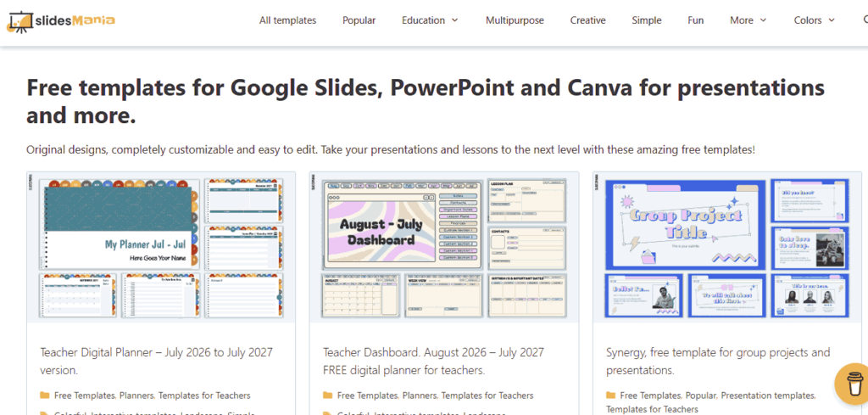Click Presentation templates category on Synergy card
This screenshot has width=868, height=415.
(768, 395)
